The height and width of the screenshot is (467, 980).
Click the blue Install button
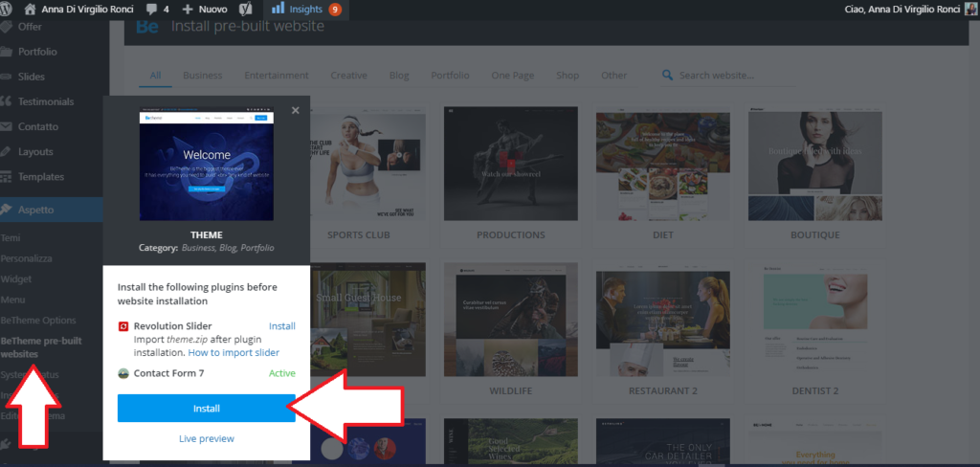[x=207, y=409]
